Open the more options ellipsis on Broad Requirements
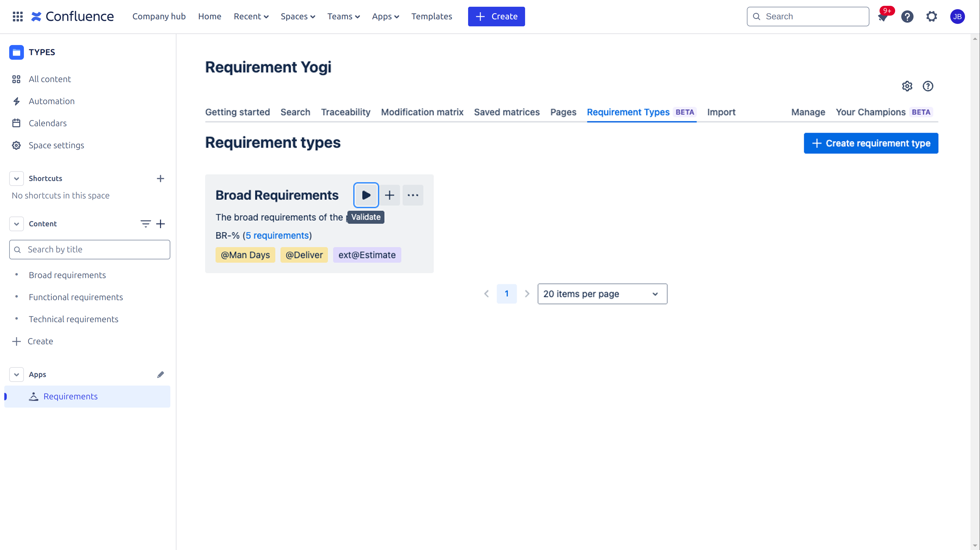The height and width of the screenshot is (550, 980). point(413,195)
